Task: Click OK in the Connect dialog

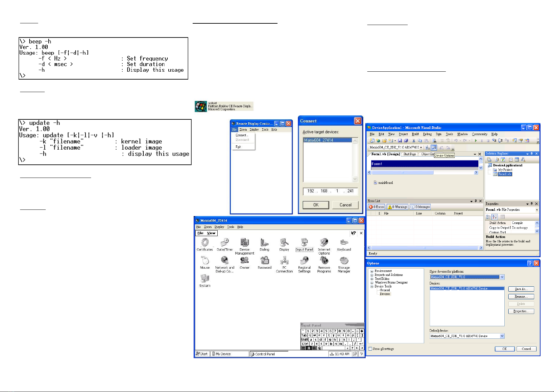Action: pyautogui.click(x=316, y=205)
